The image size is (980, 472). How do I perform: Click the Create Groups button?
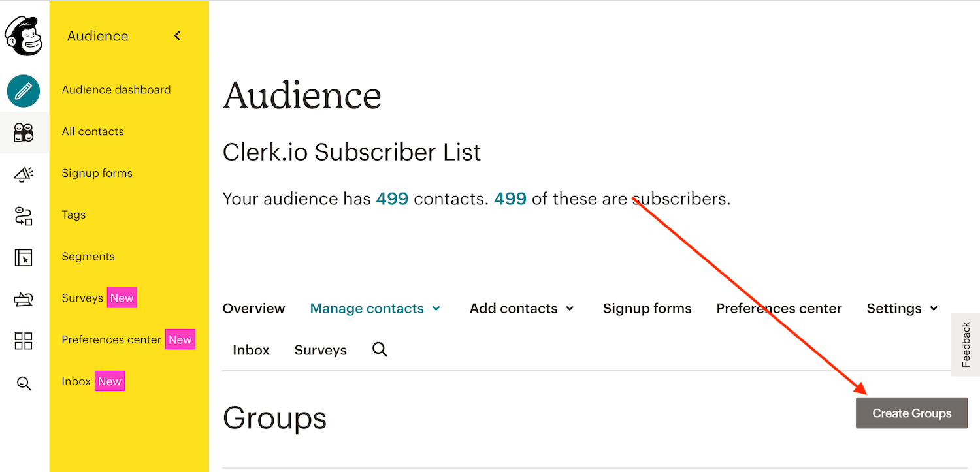point(911,413)
